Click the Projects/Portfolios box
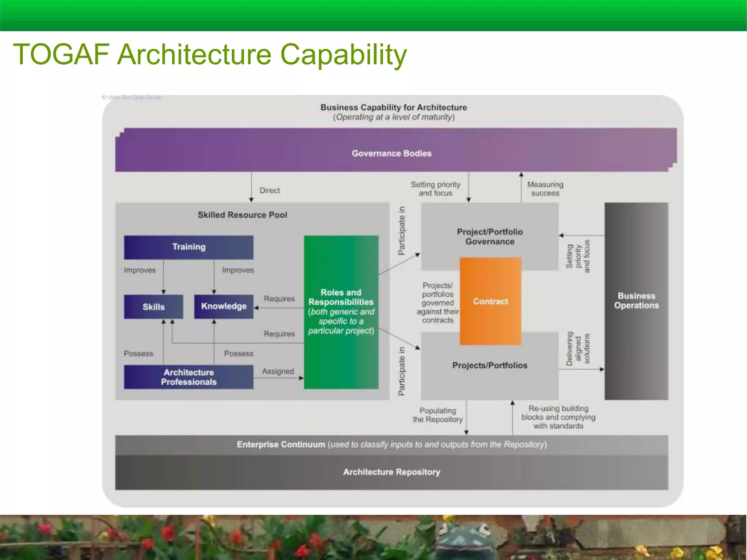 [490, 365]
